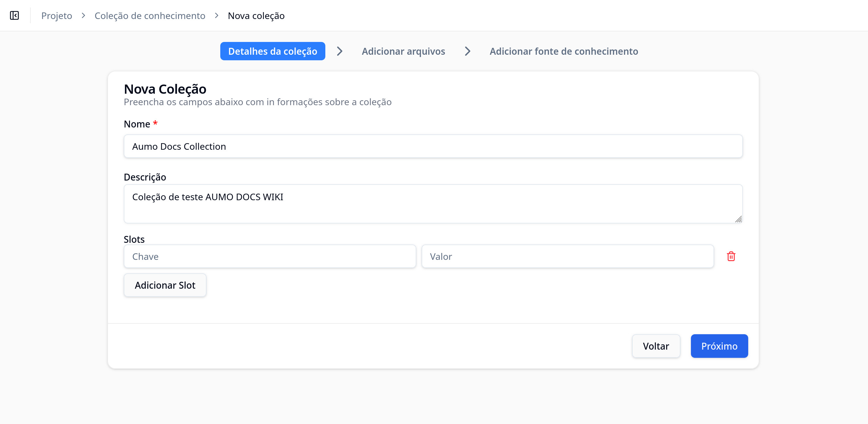This screenshot has height=424, width=868.
Task: Click the Voltar button
Action: 656,346
